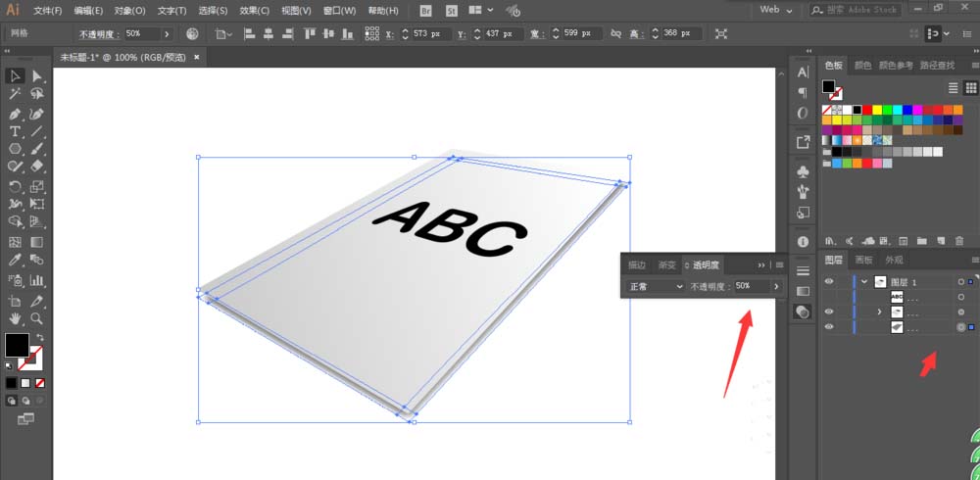Open the 窗口(W) menu
This screenshot has width=980, height=480.
tap(339, 11)
